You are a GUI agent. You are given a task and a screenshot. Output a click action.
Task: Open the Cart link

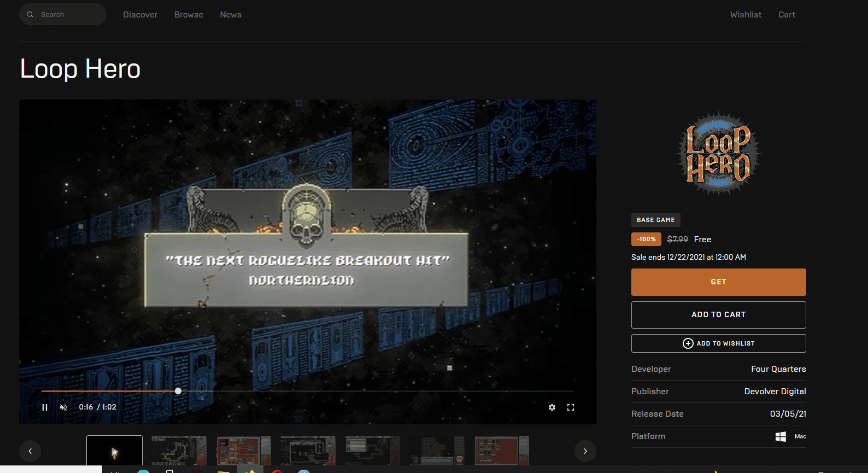[x=787, y=15]
